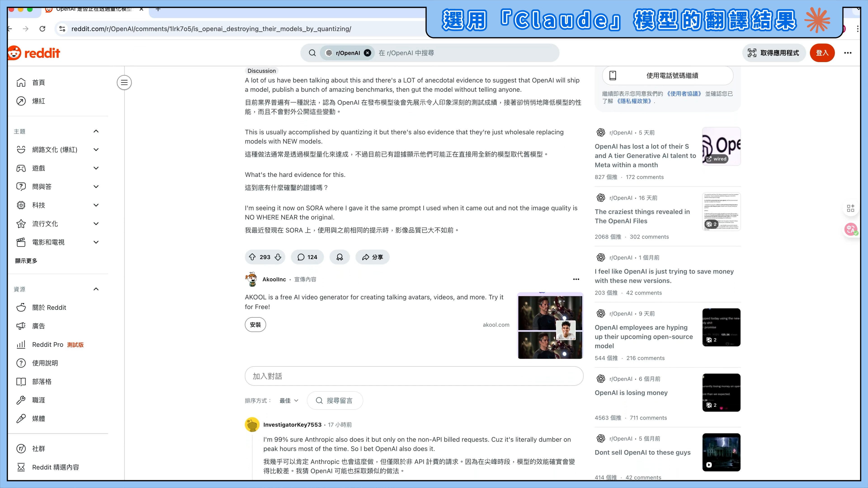The height and width of the screenshot is (488, 868).
Task: Open post about OpenAI losing talent to Meta
Action: pos(645,156)
